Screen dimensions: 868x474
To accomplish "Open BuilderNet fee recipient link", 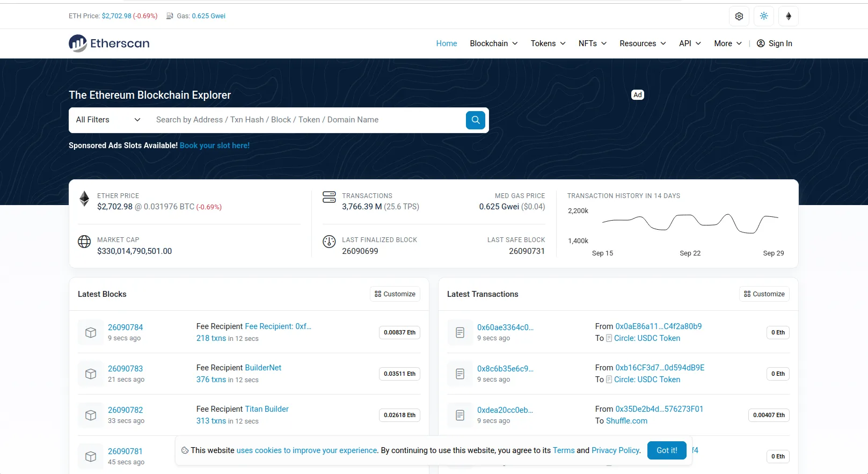I will pyautogui.click(x=263, y=368).
